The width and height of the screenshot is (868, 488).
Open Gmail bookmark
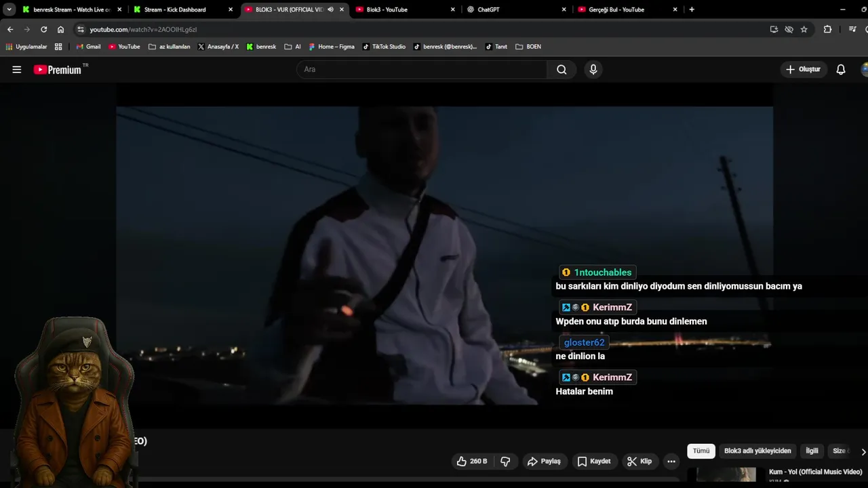88,47
